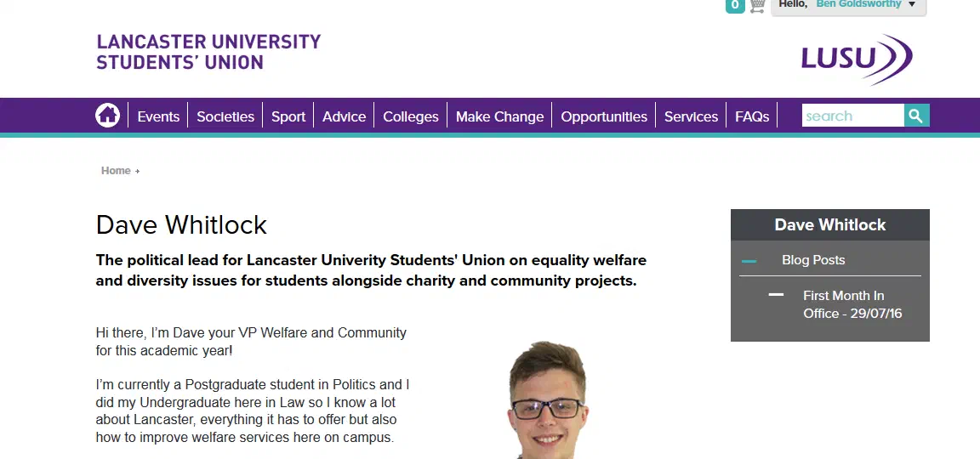Open the shopping cart icon
The image size is (980, 459).
pos(757,6)
